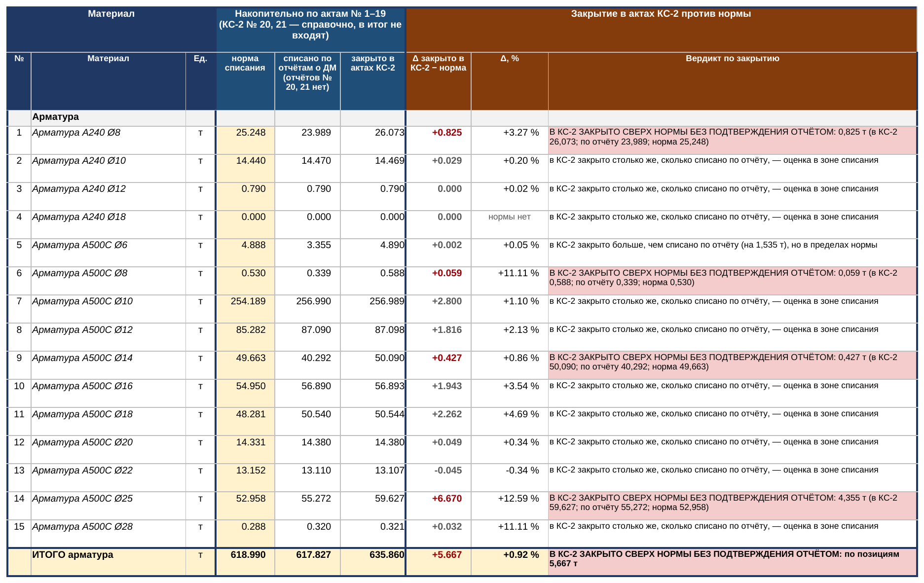Click written-off value 13.110
The width and height of the screenshot is (924, 583).
307,477
